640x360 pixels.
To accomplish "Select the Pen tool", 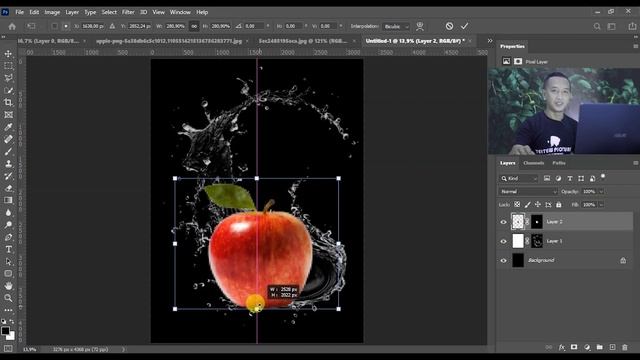I will [x=8, y=237].
